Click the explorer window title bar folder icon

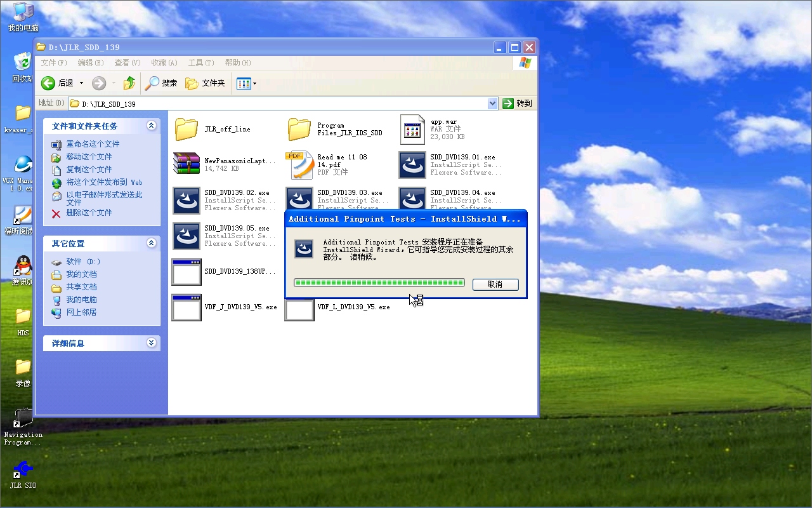coord(41,47)
